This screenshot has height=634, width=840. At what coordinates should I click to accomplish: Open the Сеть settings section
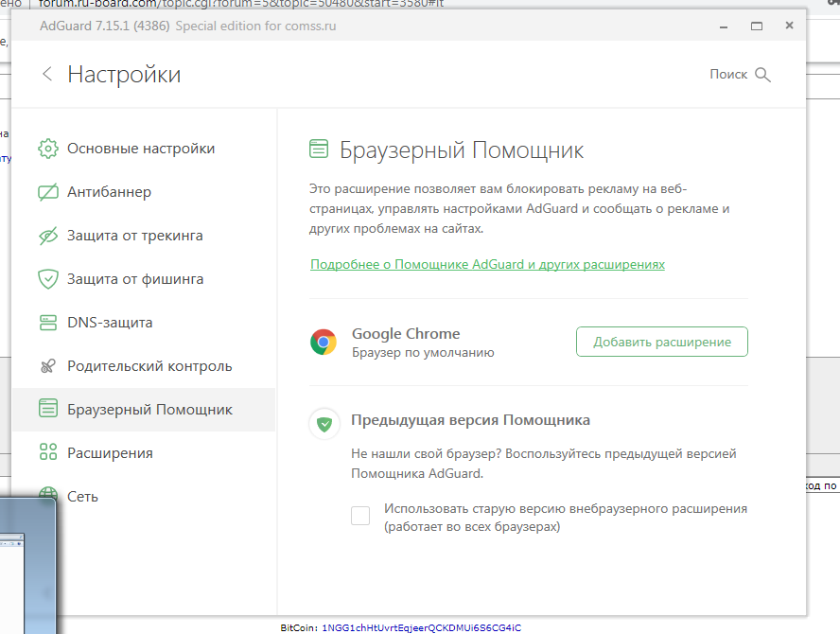(82, 497)
